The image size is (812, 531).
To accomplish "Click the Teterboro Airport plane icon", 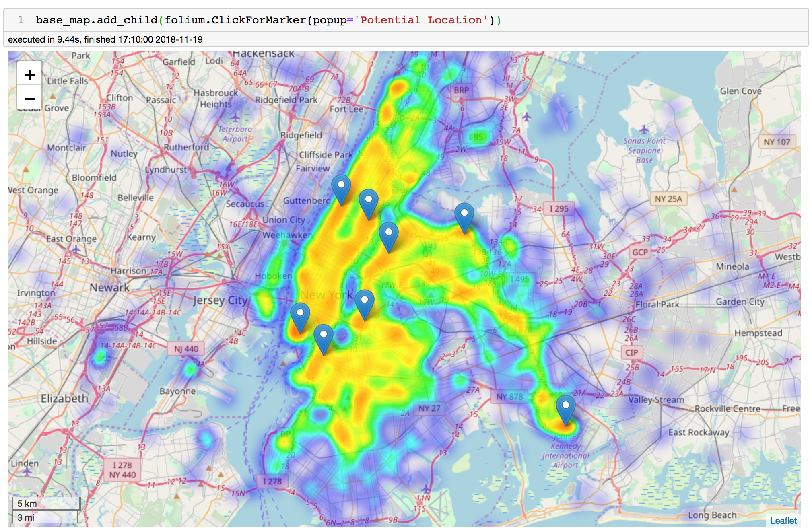I will point(235,118).
